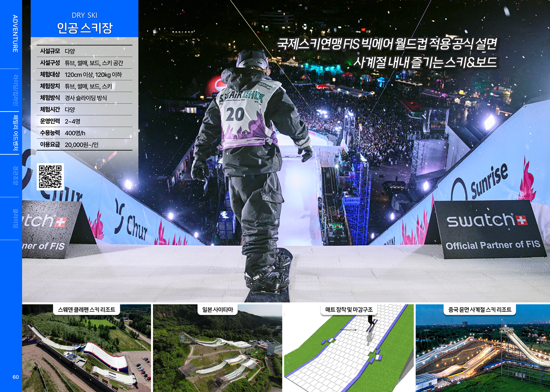The width and height of the screenshot is (550, 392).
Task: View the 매트 장착 및 마감구조 diagram
Action: (x=349, y=348)
